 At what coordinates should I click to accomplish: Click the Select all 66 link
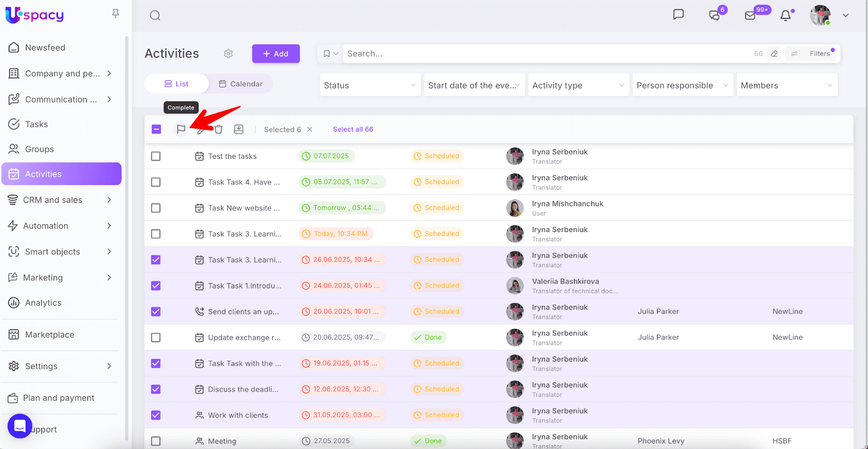pos(353,129)
